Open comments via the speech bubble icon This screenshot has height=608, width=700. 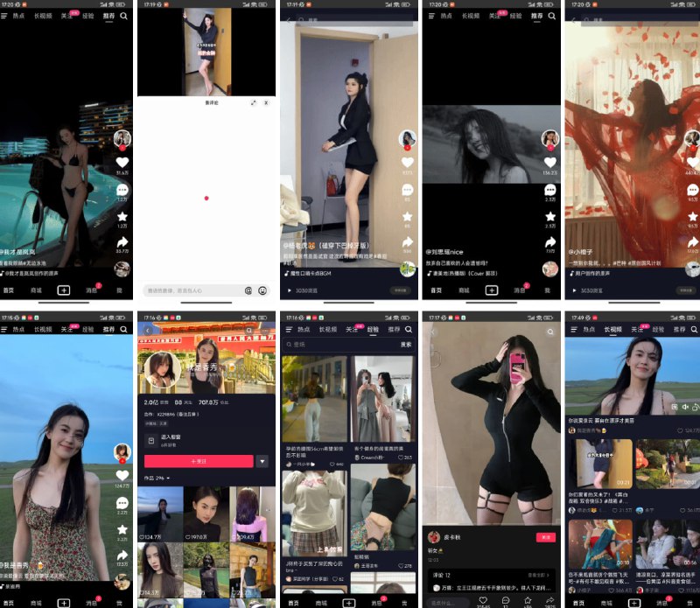coord(123,185)
